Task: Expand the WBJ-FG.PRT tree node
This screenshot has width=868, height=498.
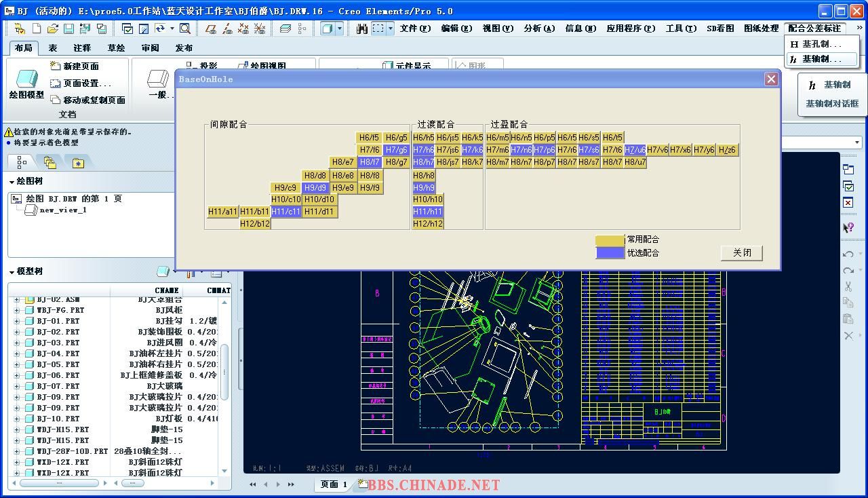Action: (x=17, y=310)
